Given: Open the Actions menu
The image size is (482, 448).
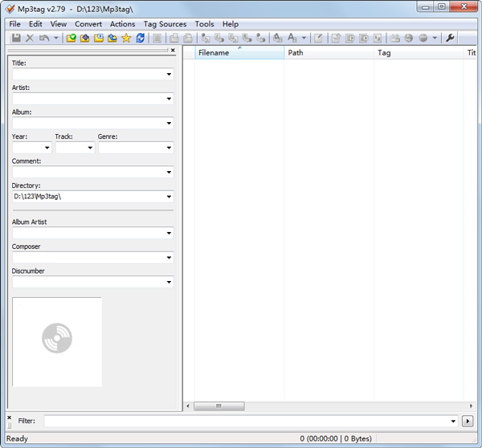Looking at the screenshot, I should tap(122, 24).
